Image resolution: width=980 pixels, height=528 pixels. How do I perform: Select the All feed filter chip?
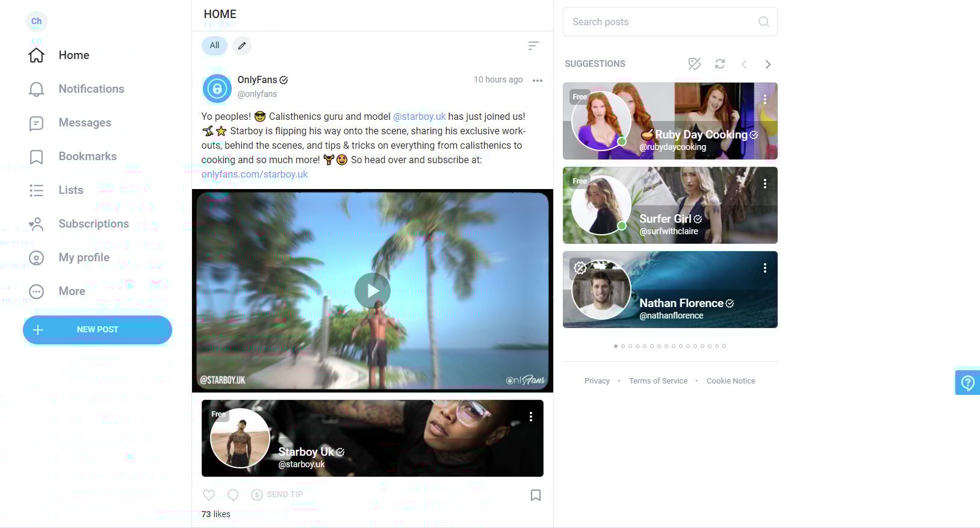click(214, 46)
